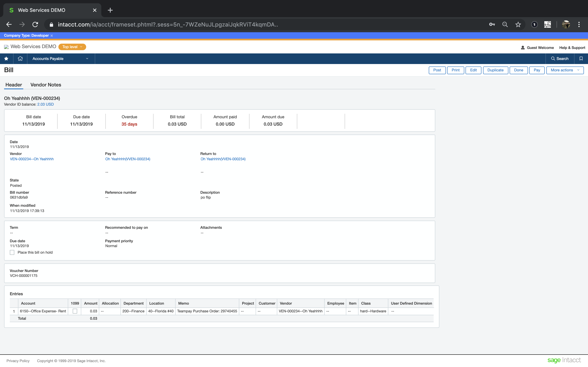Click the Duplicate button
The width and height of the screenshot is (588, 367).
tap(495, 70)
